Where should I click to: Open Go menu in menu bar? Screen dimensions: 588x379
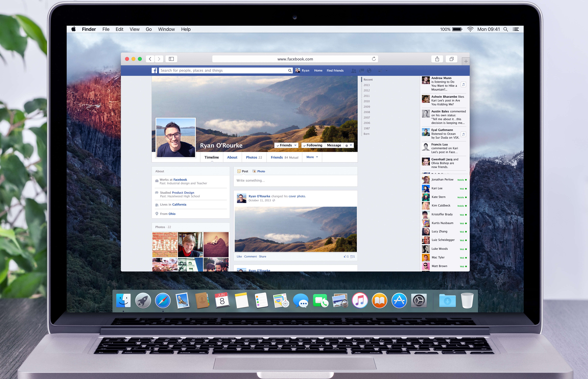coord(149,29)
